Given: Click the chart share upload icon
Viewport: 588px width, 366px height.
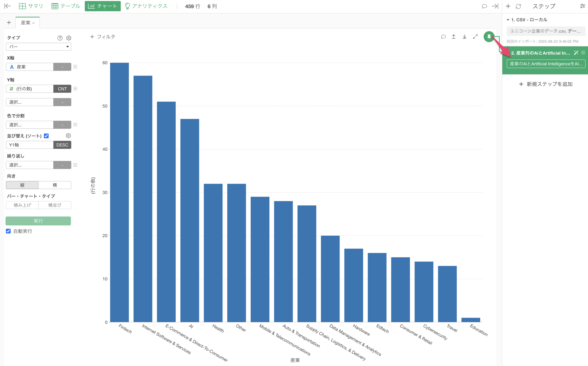Looking at the screenshot, I should (x=454, y=37).
